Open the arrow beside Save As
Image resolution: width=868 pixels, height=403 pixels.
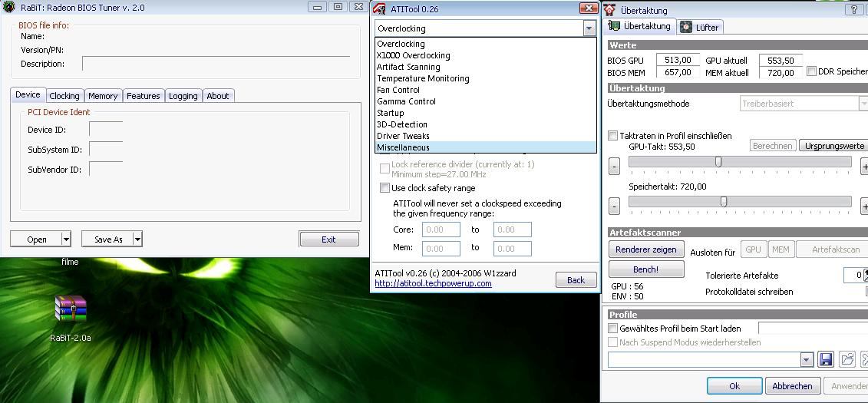137,239
